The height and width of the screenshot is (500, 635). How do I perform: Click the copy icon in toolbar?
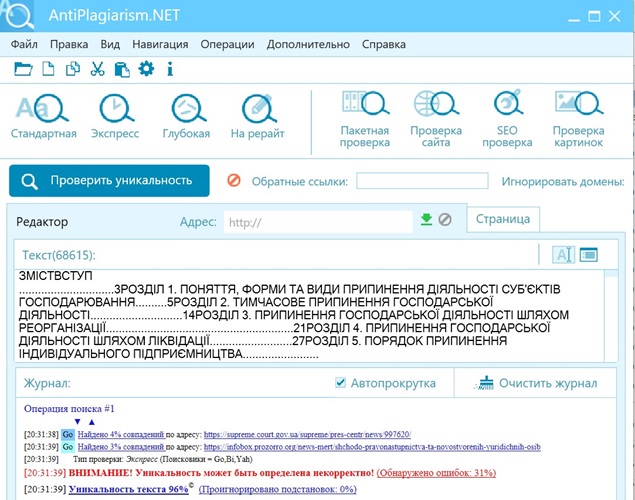[x=73, y=69]
